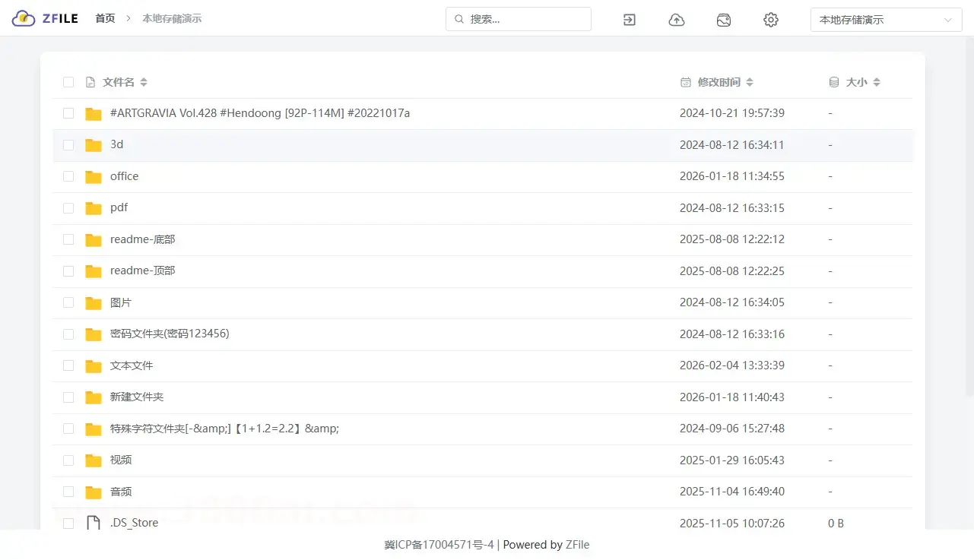
Task: Click the login arrow icon in header
Action: [629, 20]
